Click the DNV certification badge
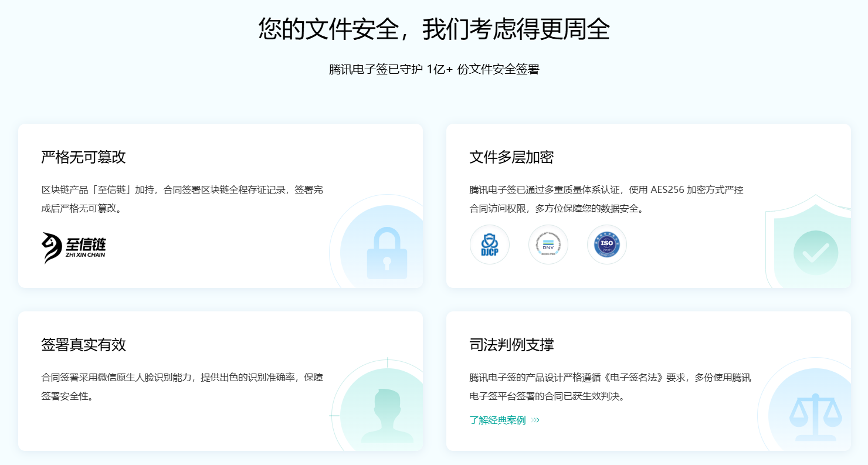This screenshot has width=868, height=465. click(548, 245)
